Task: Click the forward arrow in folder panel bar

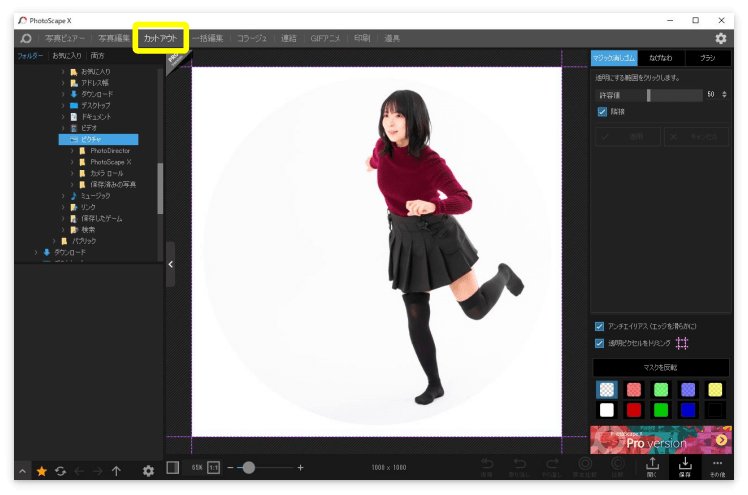Action: tap(97, 471)
